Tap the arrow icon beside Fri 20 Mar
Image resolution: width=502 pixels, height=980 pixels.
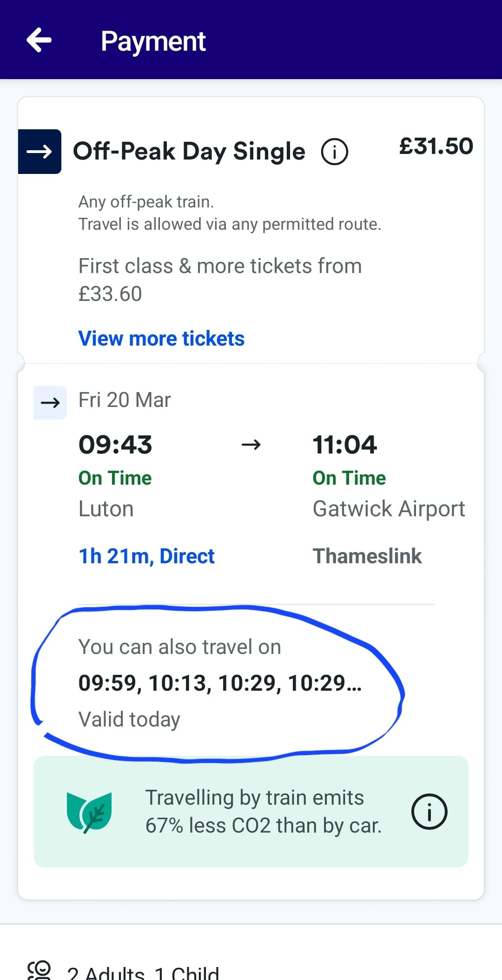pyautogui.click(x=50, y=402)
